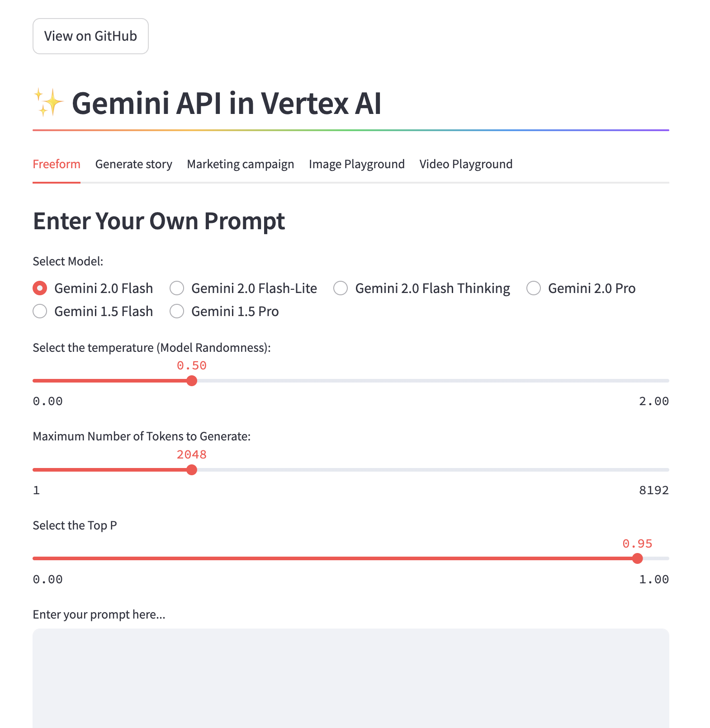710x728 pixels.
Task: Select the Gemini 2.0 Flash Thinking model
Action: pos(340,288)
